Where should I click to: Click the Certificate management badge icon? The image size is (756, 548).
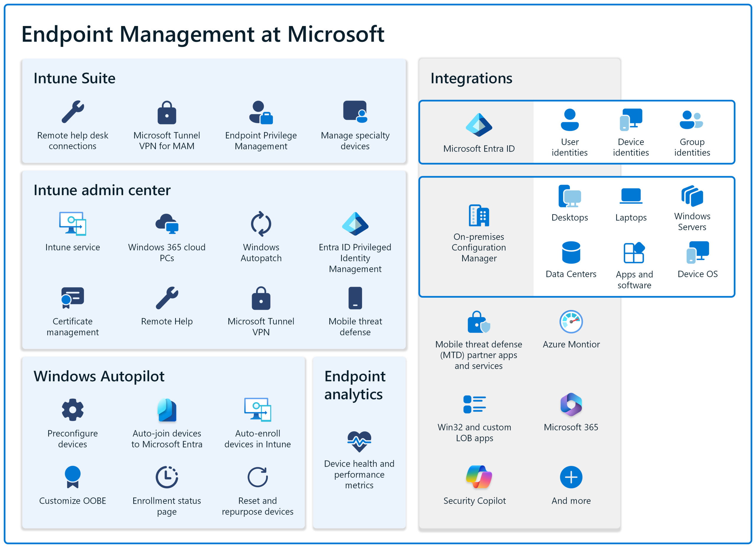click(72, 298)
